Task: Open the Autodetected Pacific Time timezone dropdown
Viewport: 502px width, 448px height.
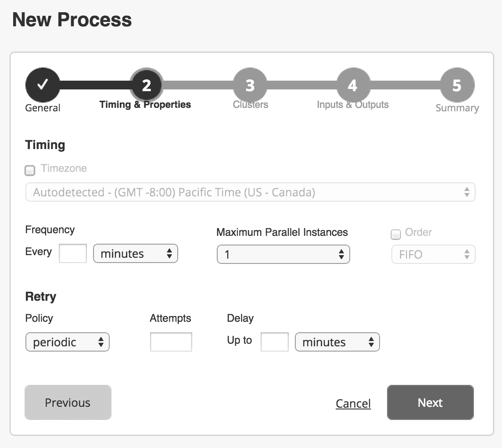Action: click(x=251, y=192)
